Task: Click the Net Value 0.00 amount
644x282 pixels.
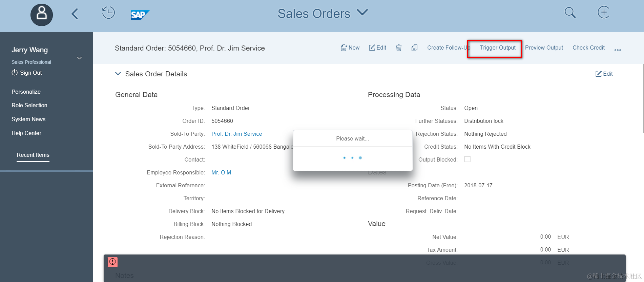Action: coord(545,237)
